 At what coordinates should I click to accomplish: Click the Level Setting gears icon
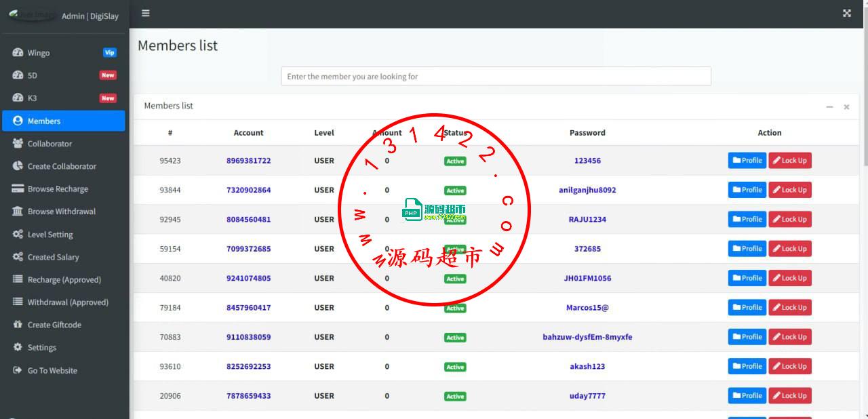click(18, 235)
